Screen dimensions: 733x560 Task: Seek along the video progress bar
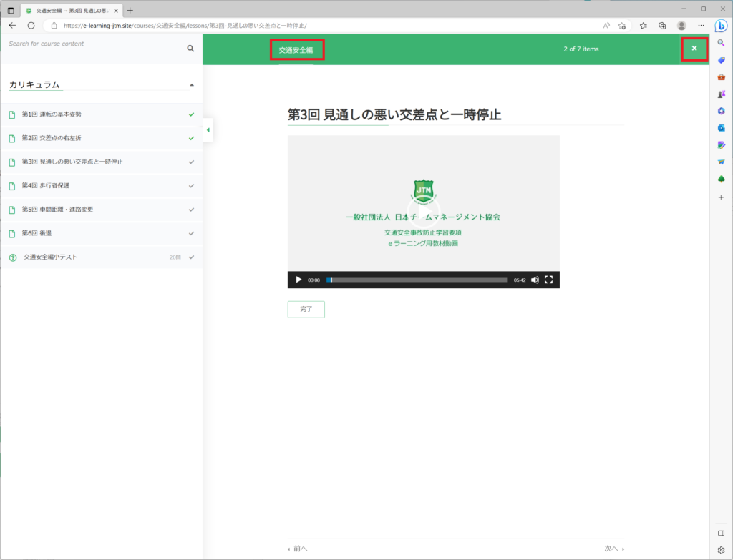tap(417, 280)
